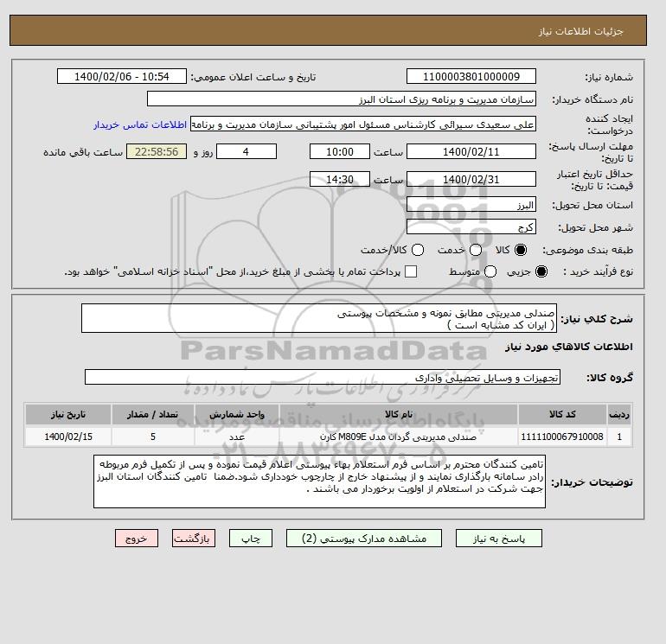
Task: Click the کد کالا column header
Action: [x=562, y=414]
